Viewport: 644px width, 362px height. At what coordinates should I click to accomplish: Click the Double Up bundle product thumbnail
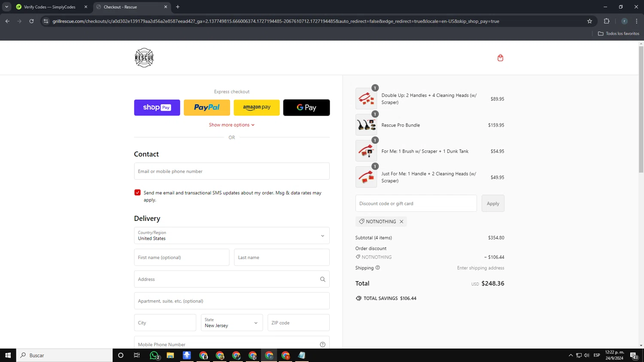pos(366,99)
